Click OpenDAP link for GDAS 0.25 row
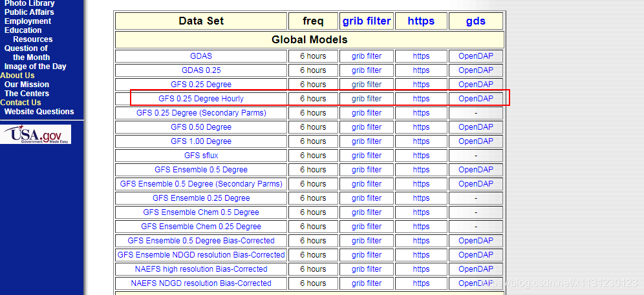This screenshot has width=644, height=295. click(476, 70)
